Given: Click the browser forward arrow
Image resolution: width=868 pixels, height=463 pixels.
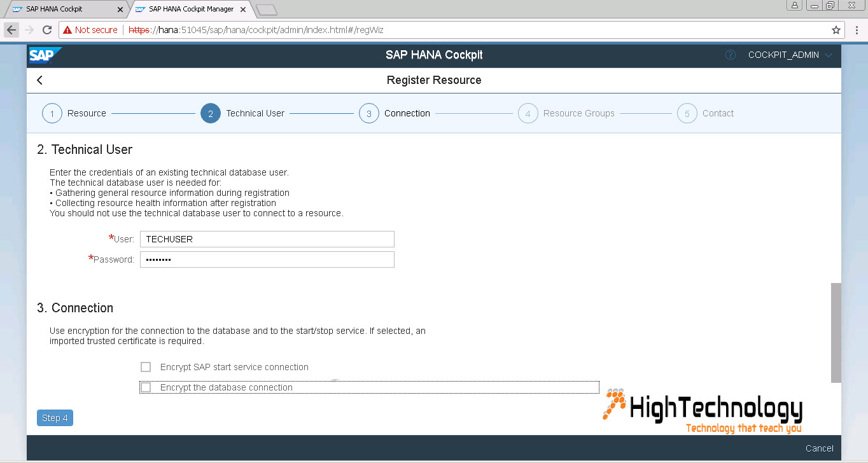Looking at the screenshot, I should click(29, 30).
